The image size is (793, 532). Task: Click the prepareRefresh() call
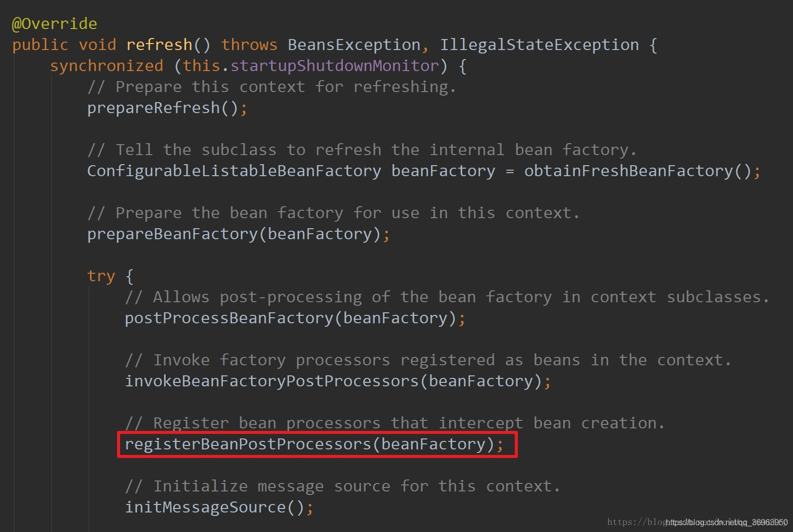click(163, 108)
